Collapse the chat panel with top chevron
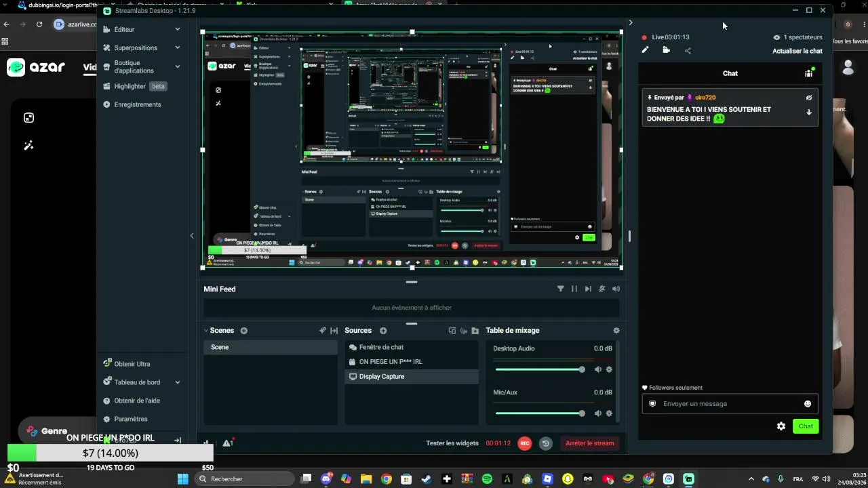Viewport: 868px width, 488px height. (x=631, y=23)
